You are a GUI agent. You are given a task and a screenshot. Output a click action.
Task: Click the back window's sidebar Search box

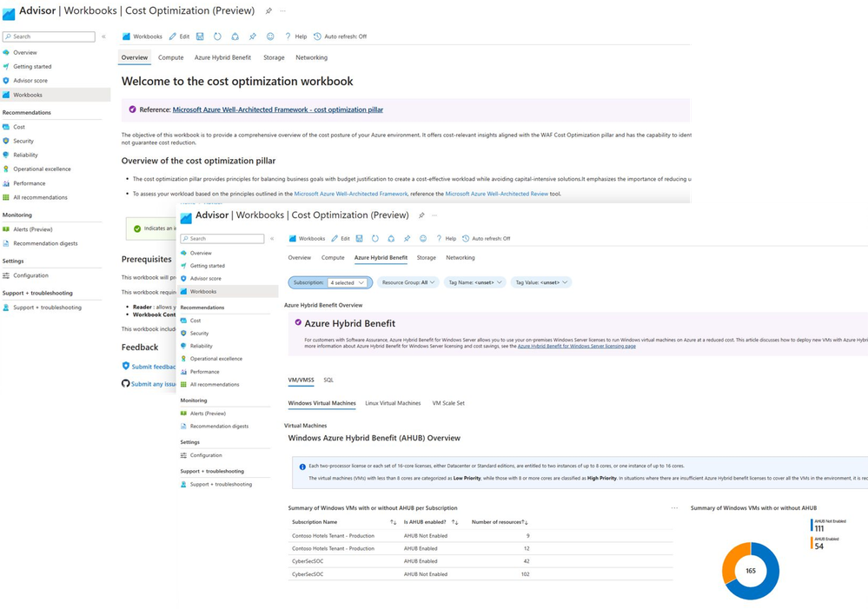pyautogui.click(x=49, y=36)
